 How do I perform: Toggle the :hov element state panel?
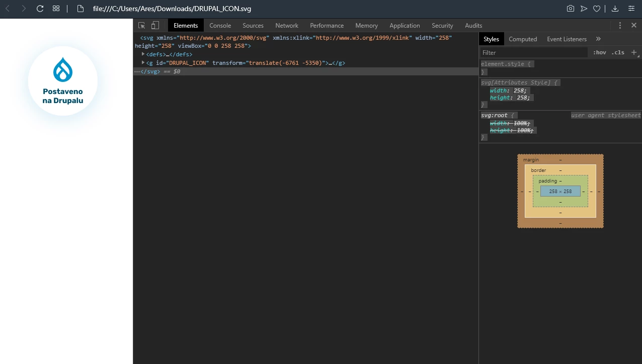pos(599,52)
